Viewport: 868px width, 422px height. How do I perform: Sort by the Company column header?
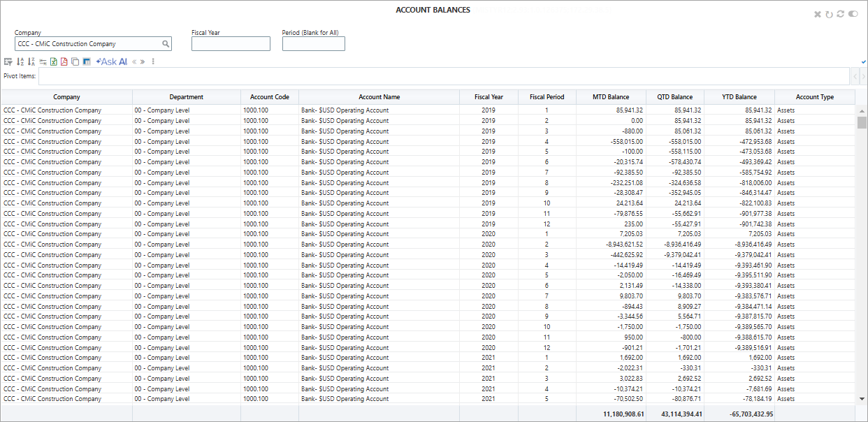tap(66, 97)
